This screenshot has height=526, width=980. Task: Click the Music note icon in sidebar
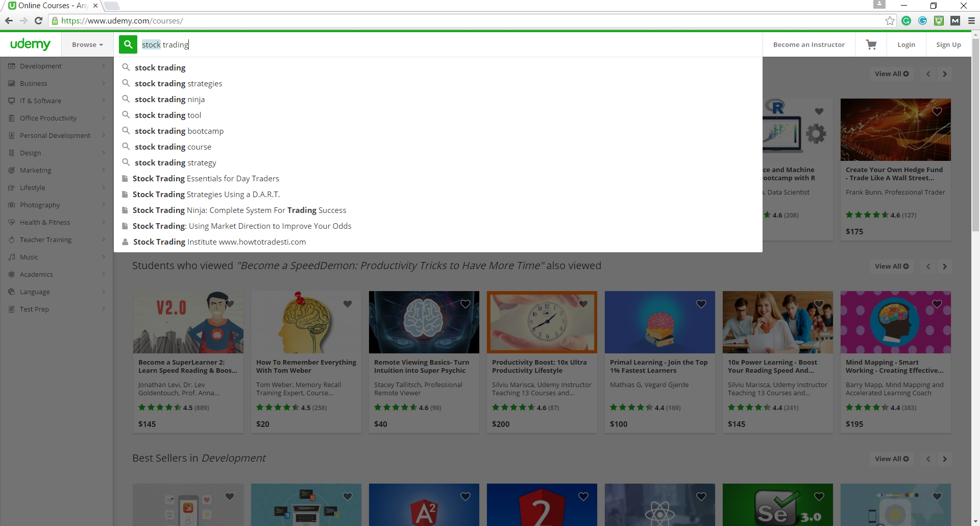point(12,257)
